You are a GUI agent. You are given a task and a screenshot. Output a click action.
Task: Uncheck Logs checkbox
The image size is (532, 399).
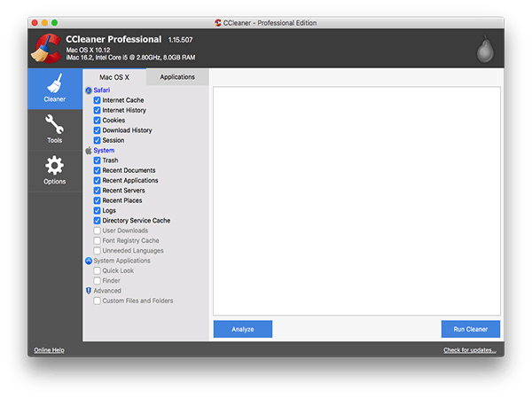pyautogui.click(x=97, y=210)
